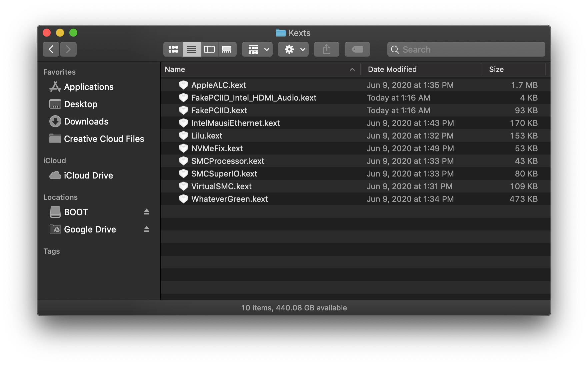Click the SMCSuperIO.kext file icon
This screenshot has height=365, width=588.
click(183, 174)
